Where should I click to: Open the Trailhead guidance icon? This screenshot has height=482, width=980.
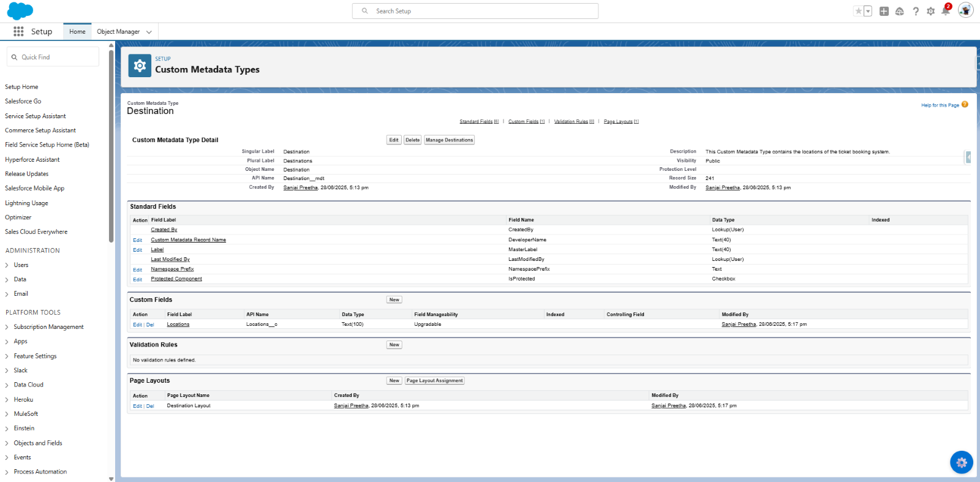(x=900, y=11)
